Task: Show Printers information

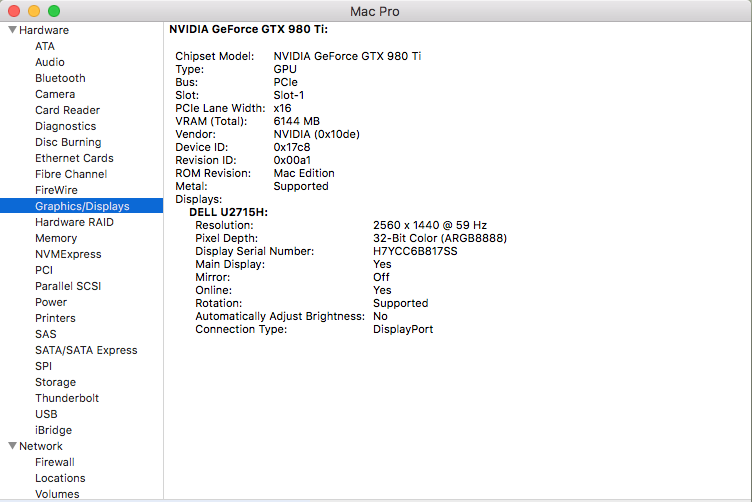Action: tap(55, 318)
